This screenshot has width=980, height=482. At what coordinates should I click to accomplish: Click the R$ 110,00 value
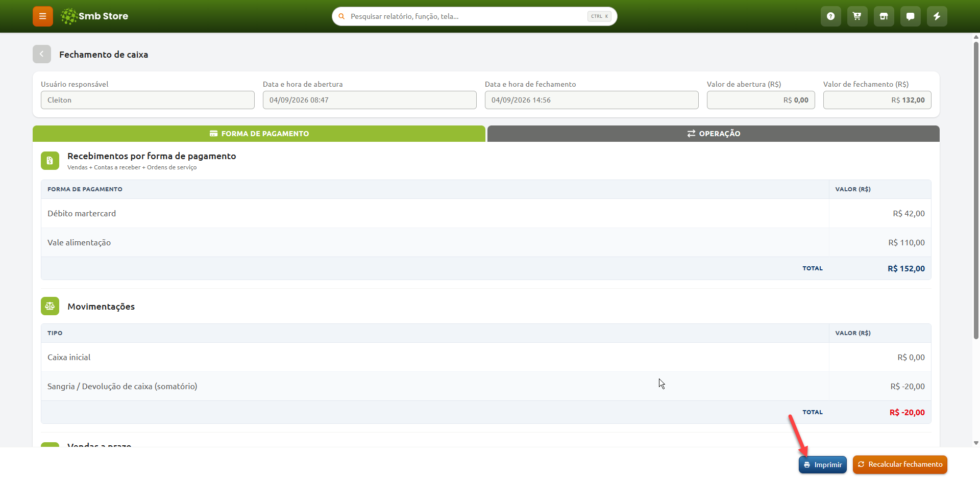(x=906, y=243)
